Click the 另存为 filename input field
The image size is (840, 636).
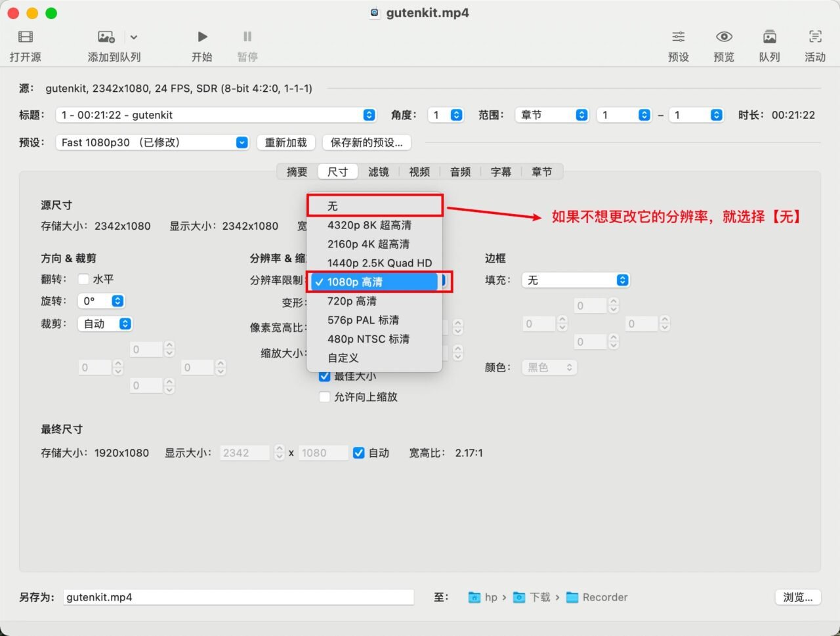pyautogui.click(x=239, y=597)
